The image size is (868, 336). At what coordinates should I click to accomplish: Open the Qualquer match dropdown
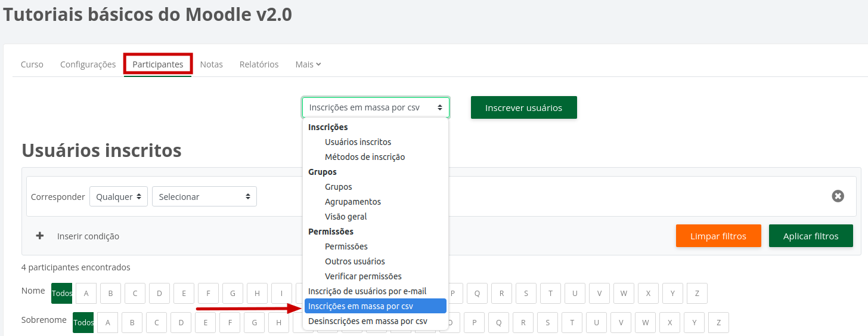[x=119, y=196]
